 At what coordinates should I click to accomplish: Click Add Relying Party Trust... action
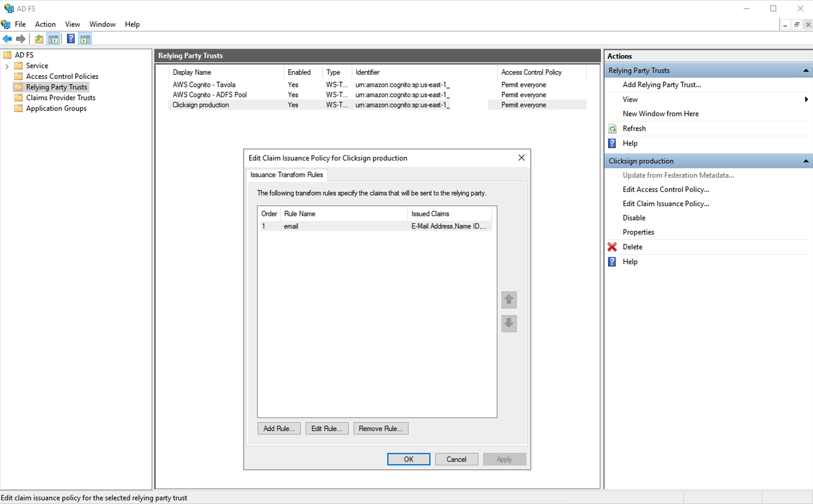click(x=662, y=85)
